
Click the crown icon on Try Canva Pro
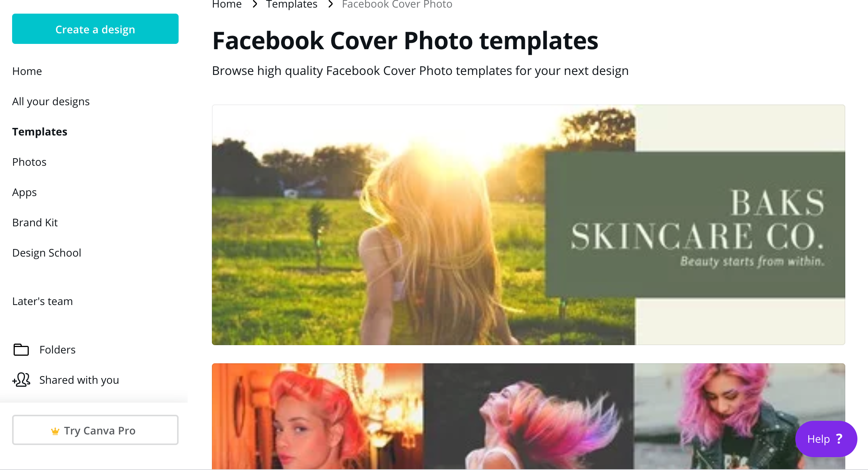55,431
